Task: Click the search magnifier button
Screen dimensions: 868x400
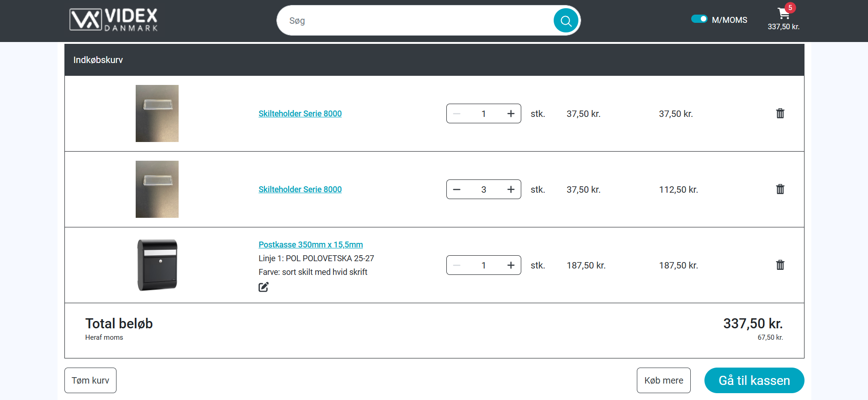Action: [x=566, y=21]
